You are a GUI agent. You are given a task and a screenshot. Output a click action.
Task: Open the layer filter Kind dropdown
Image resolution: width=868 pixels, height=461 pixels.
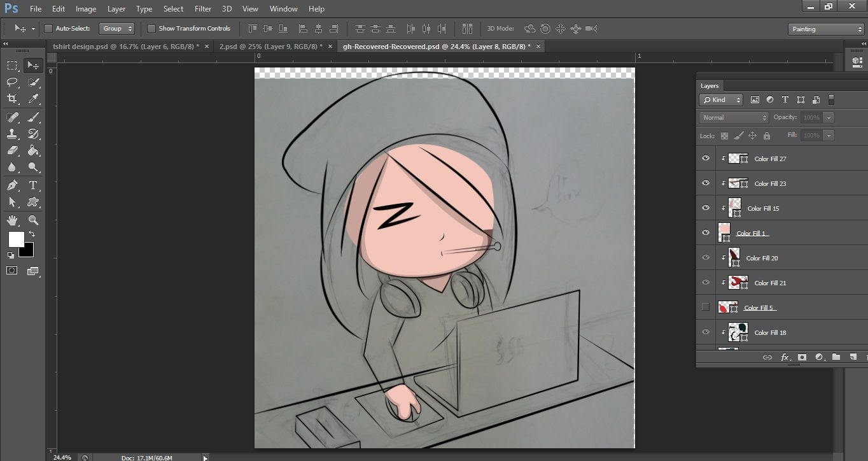[x=721, y=100]
